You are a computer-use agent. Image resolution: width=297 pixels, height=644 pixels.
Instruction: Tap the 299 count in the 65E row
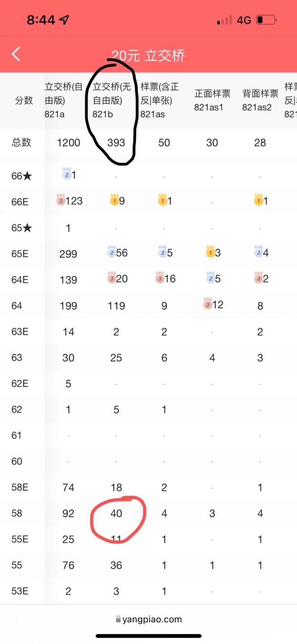click(68, 254)
